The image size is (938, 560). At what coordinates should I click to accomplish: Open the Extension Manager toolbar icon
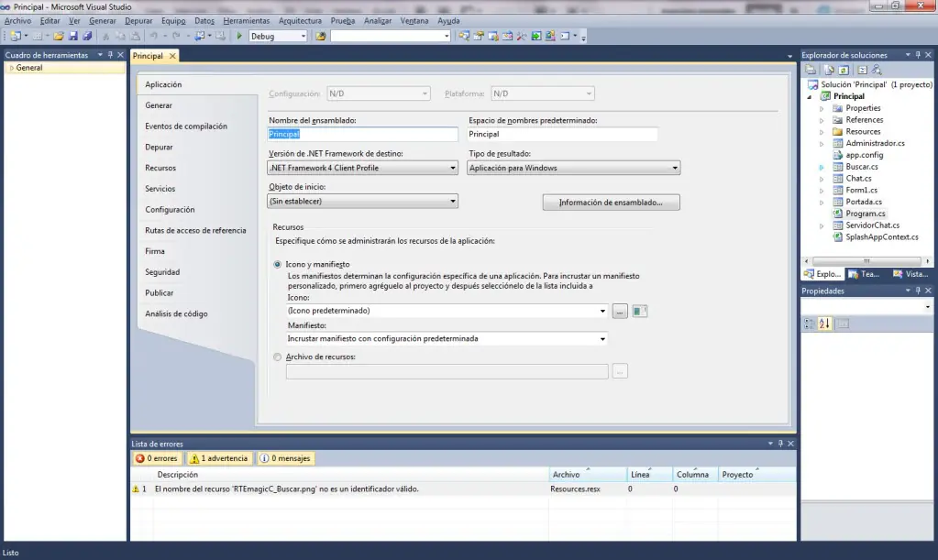pos(550,37)
